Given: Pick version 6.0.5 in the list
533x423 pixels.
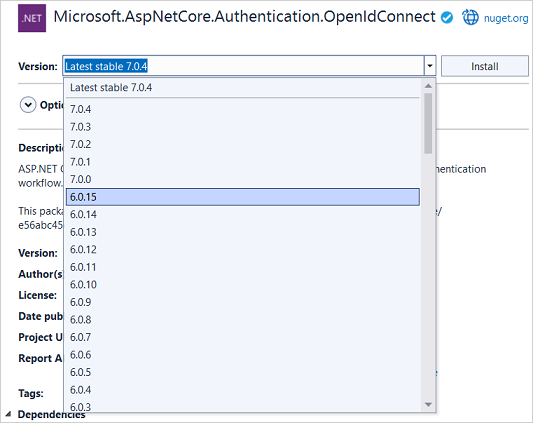Looking at the screenshot, I should 243,372.
